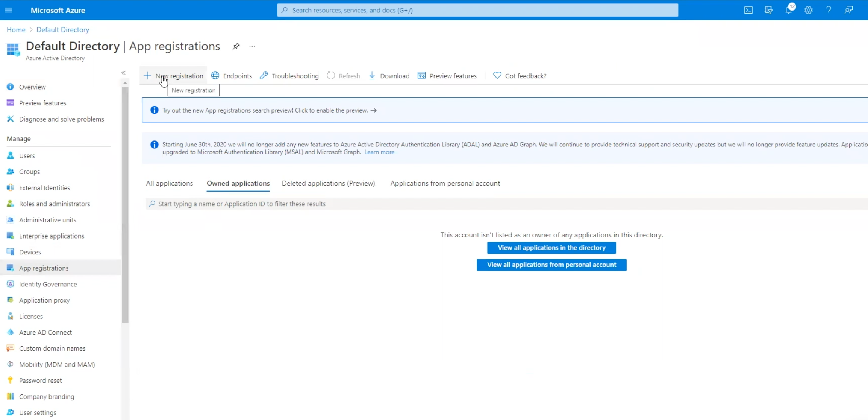Pin the App registrations page

pos(236,46)
